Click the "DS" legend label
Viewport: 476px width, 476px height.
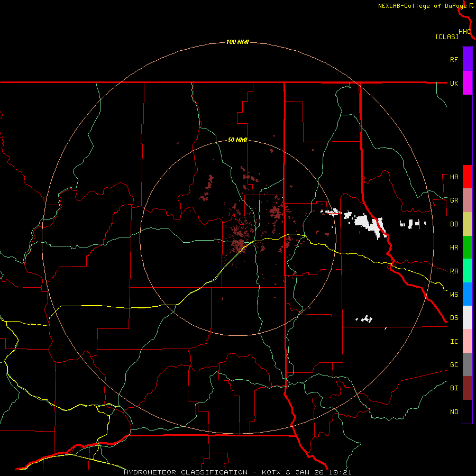(x=454, y=318)
